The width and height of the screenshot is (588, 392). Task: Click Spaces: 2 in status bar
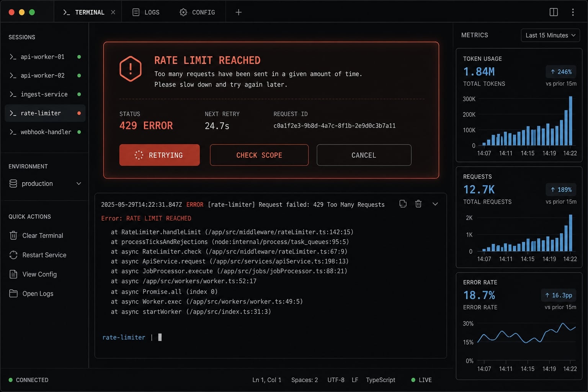tap(305, 380)
